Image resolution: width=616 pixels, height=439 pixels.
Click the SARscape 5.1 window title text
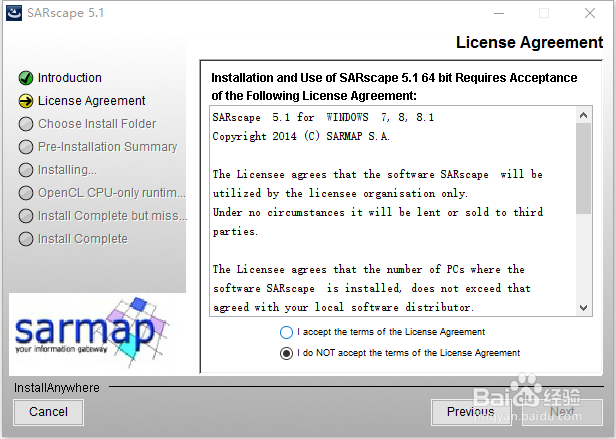point(66,13)
